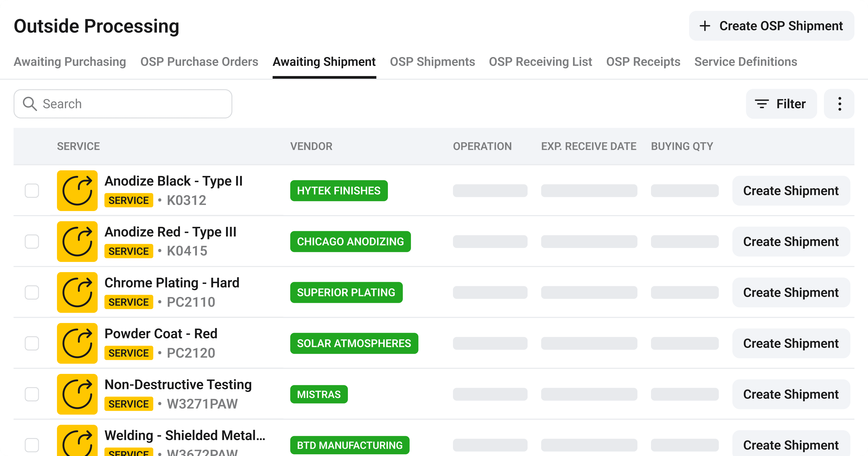This screenshot has height=456, width=868.
Task: Select checkbox for Chrome Plating - Hard
Action: point(32,292)
